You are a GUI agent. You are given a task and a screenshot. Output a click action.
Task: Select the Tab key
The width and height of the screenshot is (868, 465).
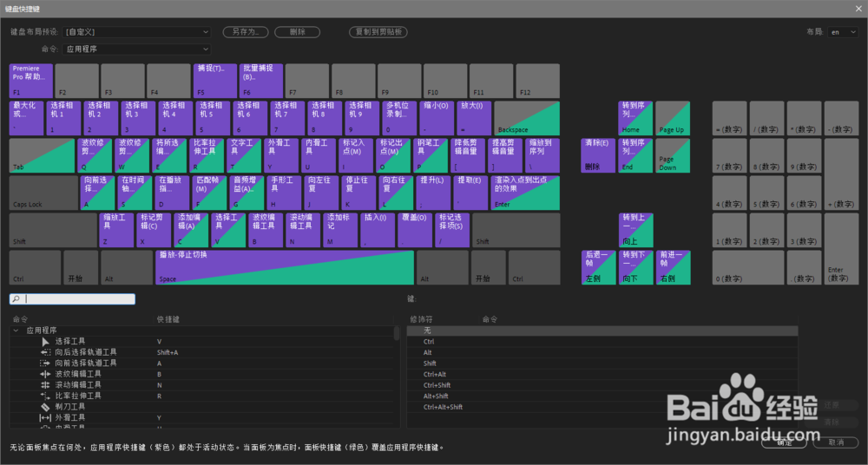pos(42,155)
